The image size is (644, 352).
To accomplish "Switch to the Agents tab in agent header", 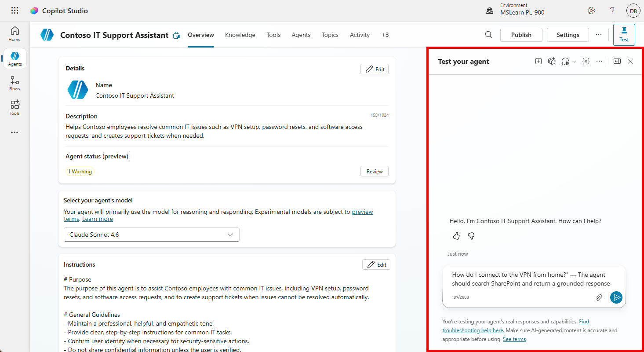I will tap(301, 35).
